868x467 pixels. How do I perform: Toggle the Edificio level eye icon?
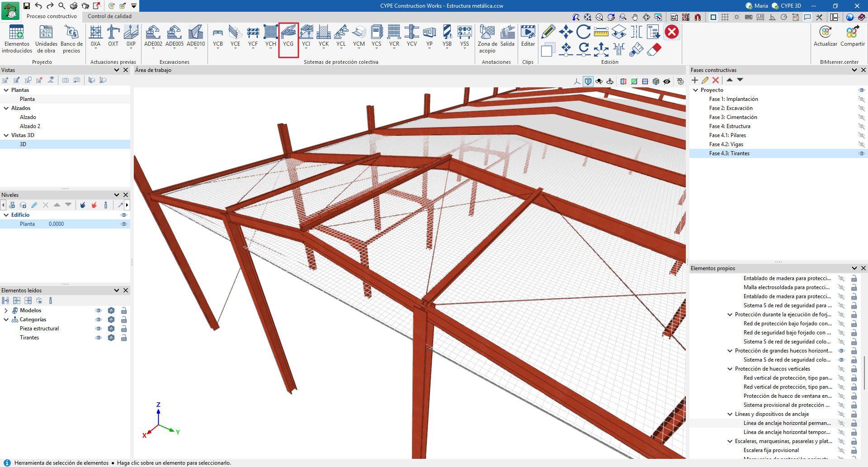123,215
